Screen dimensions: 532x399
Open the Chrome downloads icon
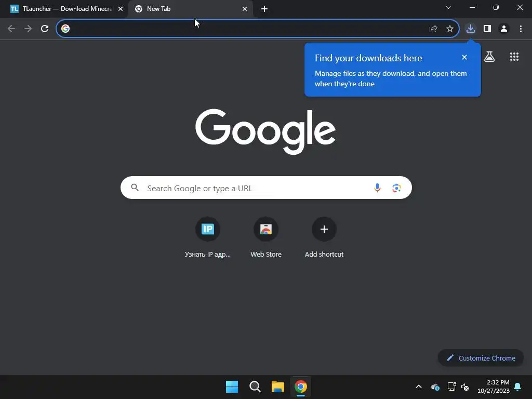tap(471, 29)
